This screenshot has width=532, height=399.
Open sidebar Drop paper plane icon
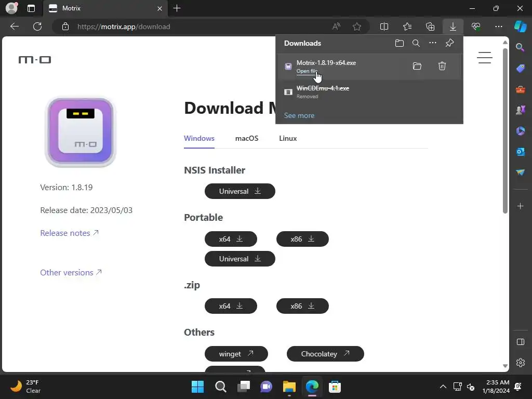(520, 172)
